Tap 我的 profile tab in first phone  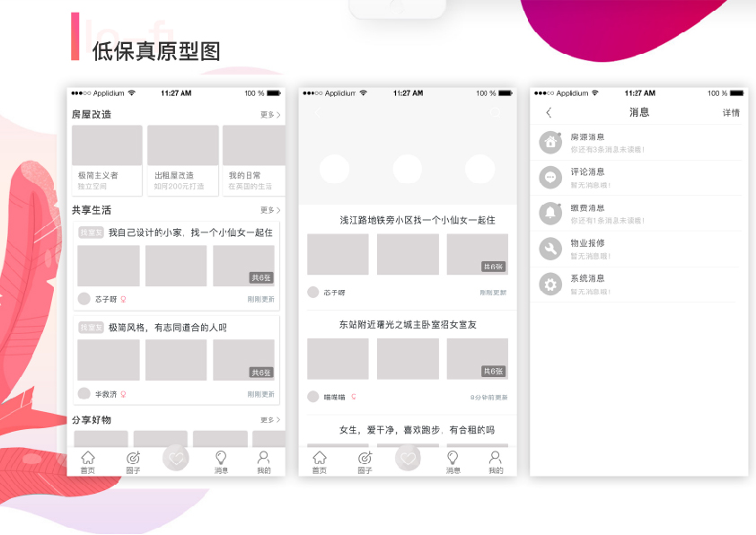[264, 462]
